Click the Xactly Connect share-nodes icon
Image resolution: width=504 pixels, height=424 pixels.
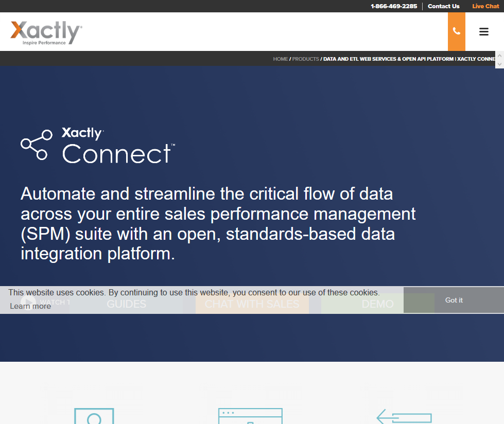click(37, 145)
